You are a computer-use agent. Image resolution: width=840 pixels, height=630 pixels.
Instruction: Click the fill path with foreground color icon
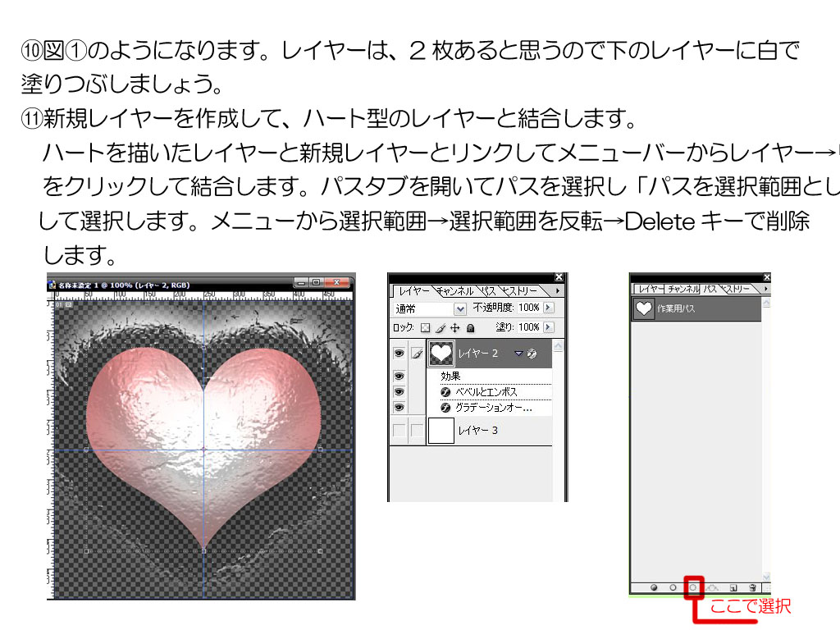(655, 587)
